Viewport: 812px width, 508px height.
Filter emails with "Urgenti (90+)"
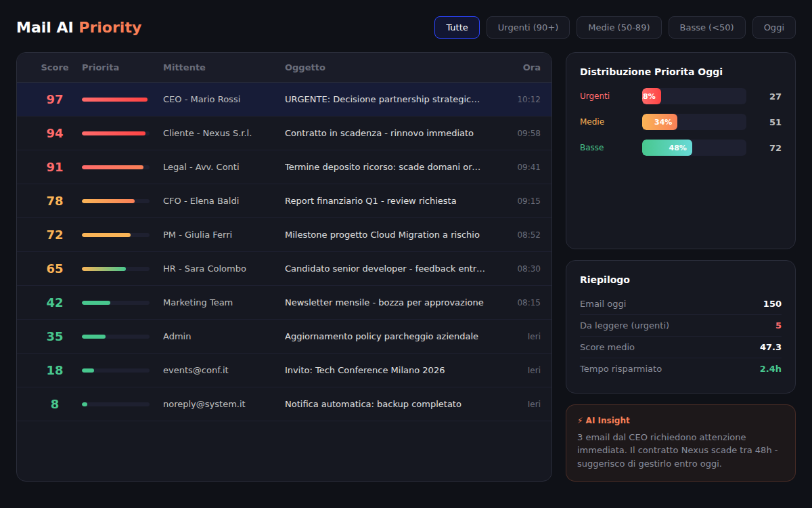coord(528,27)
